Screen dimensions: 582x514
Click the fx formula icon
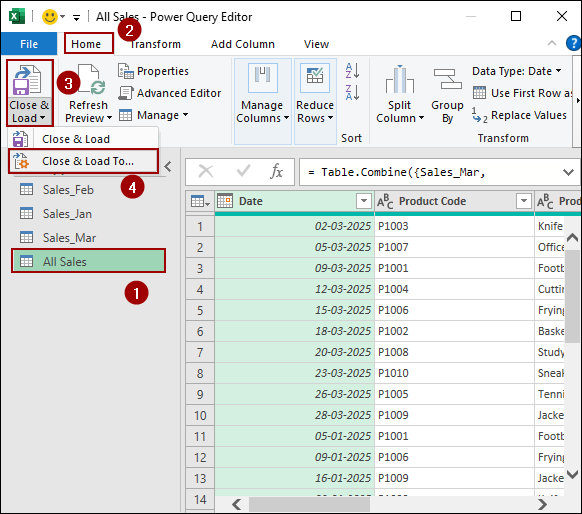[x=277, y=172]
